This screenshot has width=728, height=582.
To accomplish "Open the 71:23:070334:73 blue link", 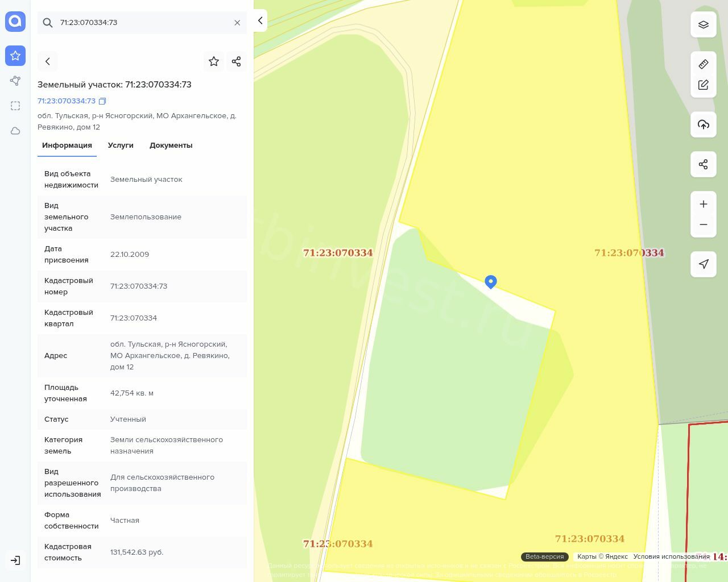I will click(x=67, y=101).
